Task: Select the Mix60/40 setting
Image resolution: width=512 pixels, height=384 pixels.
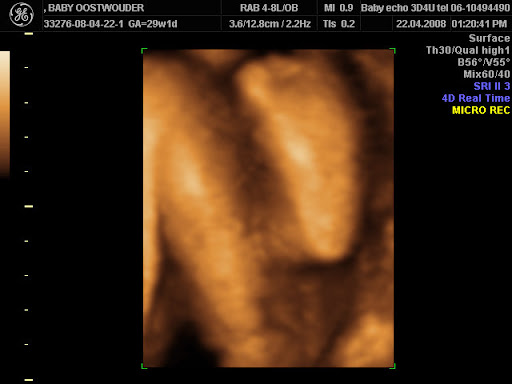Action: coord(487,74)
